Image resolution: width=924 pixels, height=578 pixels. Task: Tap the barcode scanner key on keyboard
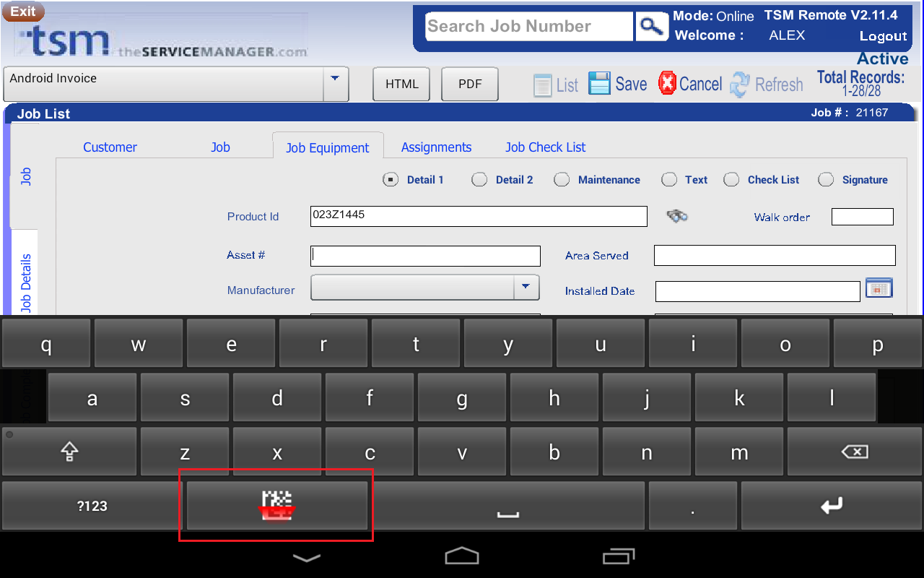[277, 506]
